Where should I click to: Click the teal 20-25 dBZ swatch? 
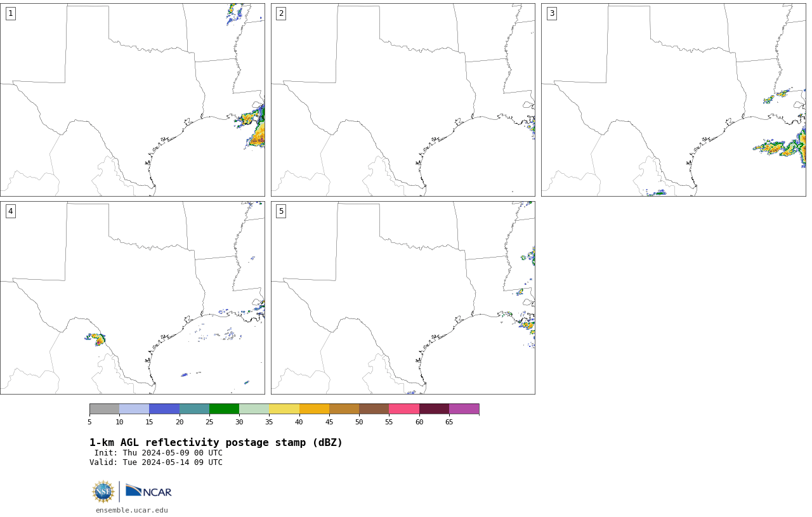pyautogui.click(x=194, y=409)
